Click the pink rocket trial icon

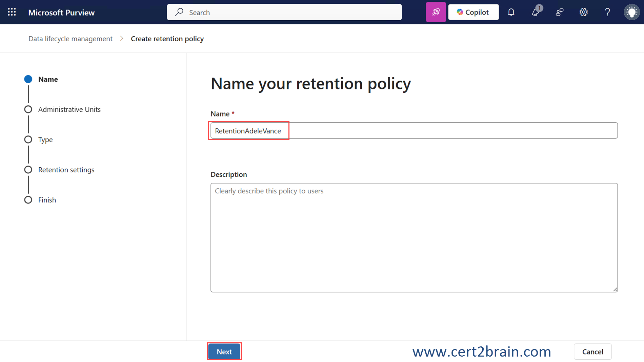pyautogui.click(x=436, y=12)
